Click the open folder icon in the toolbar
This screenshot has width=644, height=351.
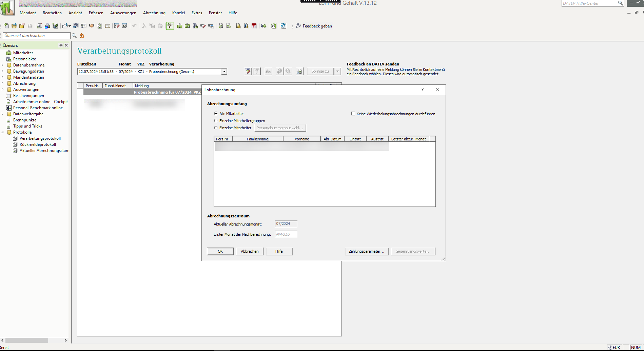(x=14, y=26)
